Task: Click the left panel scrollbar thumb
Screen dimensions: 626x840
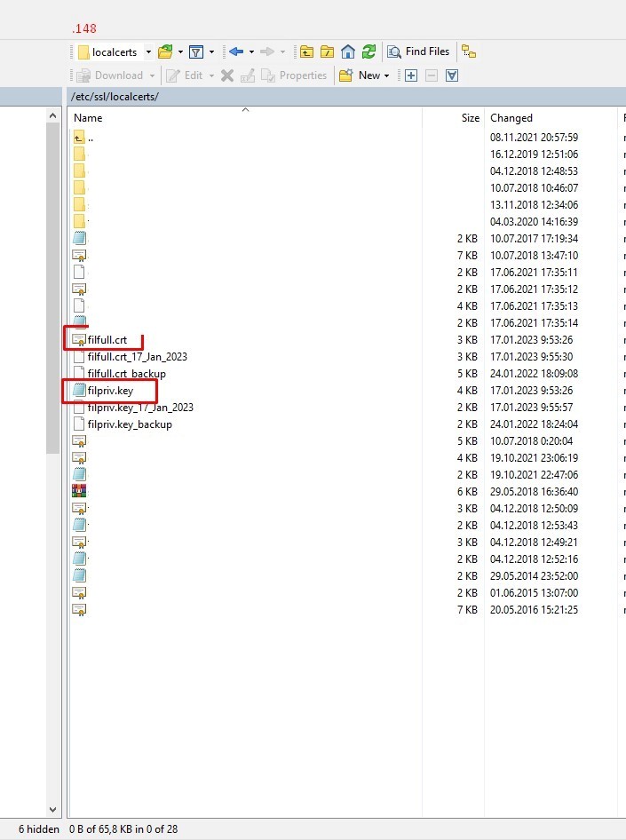Action: click(x=52, y=289)
